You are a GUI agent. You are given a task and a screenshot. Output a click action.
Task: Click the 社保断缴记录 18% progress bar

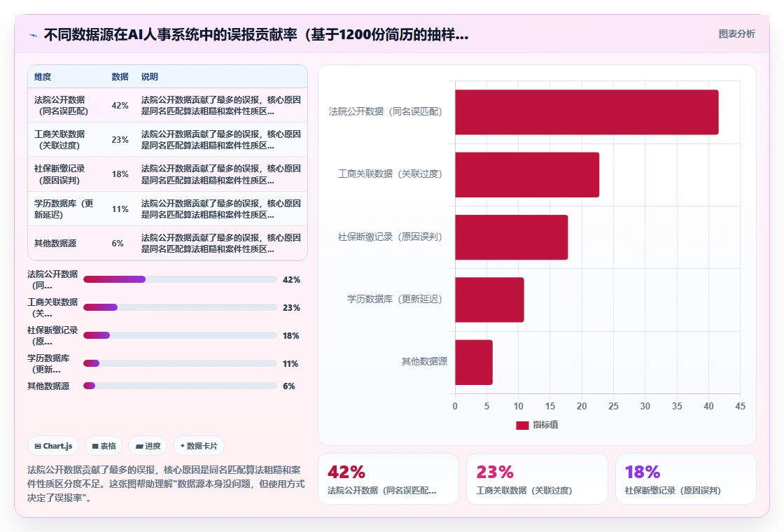pos(180,335)
